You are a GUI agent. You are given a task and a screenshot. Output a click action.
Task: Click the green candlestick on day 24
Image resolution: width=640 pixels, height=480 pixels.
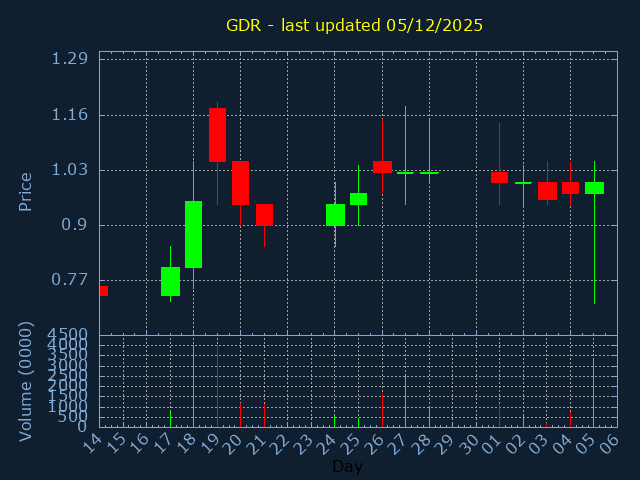pyautogui.click(x=335, y=214)
